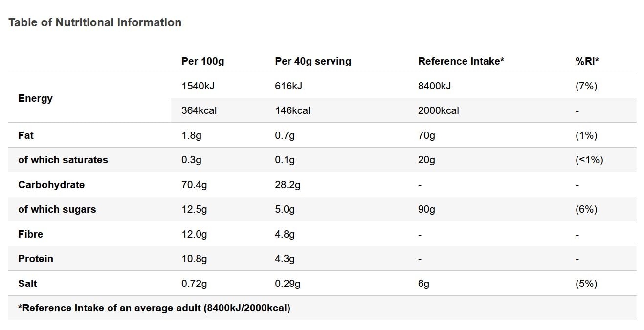Select the Fibre row label
The width and height of the screenshot is (644, 330).
tap(31, 234)
